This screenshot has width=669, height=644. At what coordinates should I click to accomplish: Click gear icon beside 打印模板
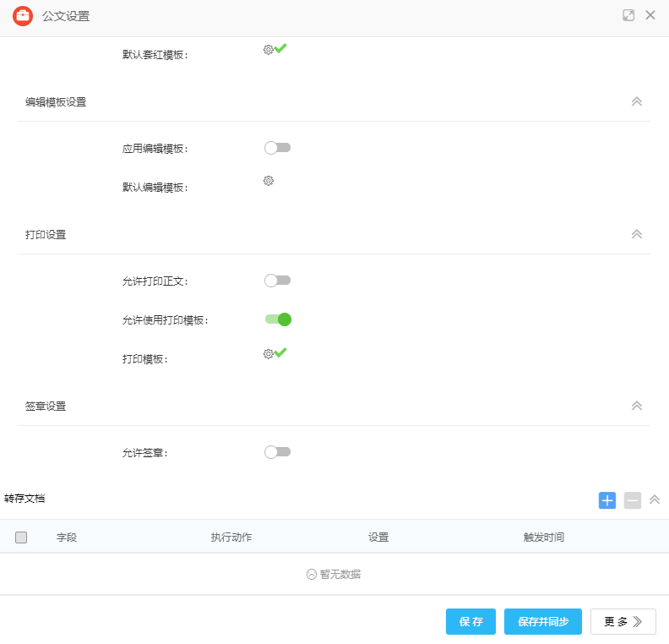coord(268,354)
